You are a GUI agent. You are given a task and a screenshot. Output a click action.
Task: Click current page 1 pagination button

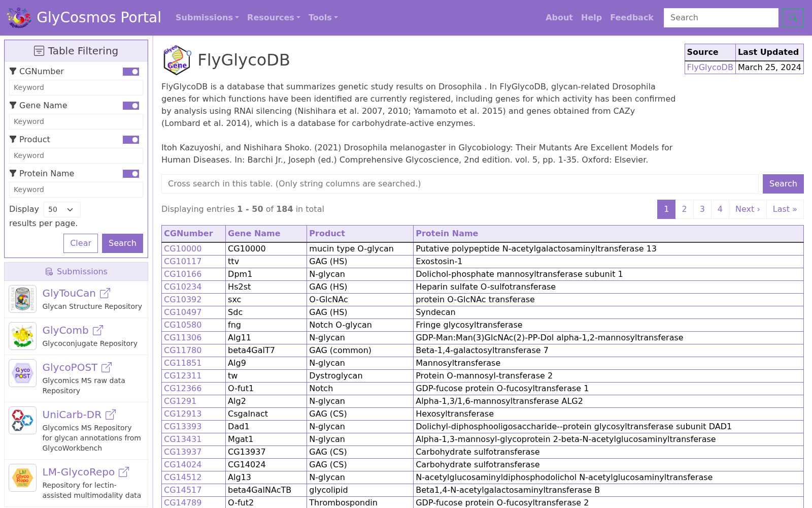point(666,209)
